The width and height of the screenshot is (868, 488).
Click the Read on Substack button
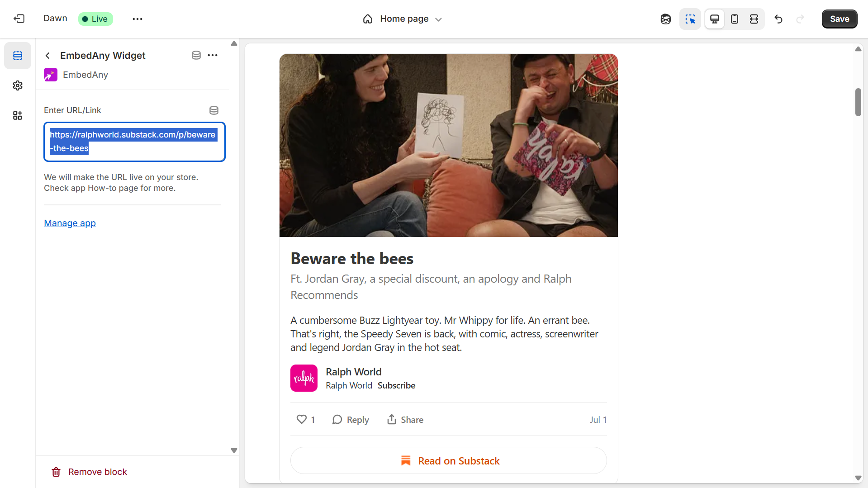click(448, 460)
